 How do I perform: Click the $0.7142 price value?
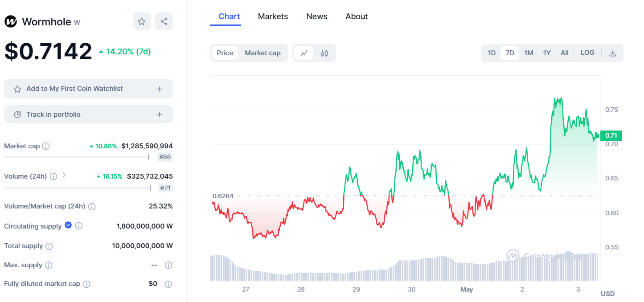(48, 51)
